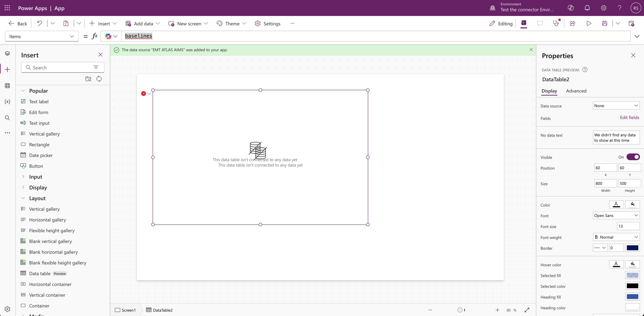Viewport: 644px width, 316px height.
Task: Switch to the Advanced tab
Action: [x=576, y=91]
